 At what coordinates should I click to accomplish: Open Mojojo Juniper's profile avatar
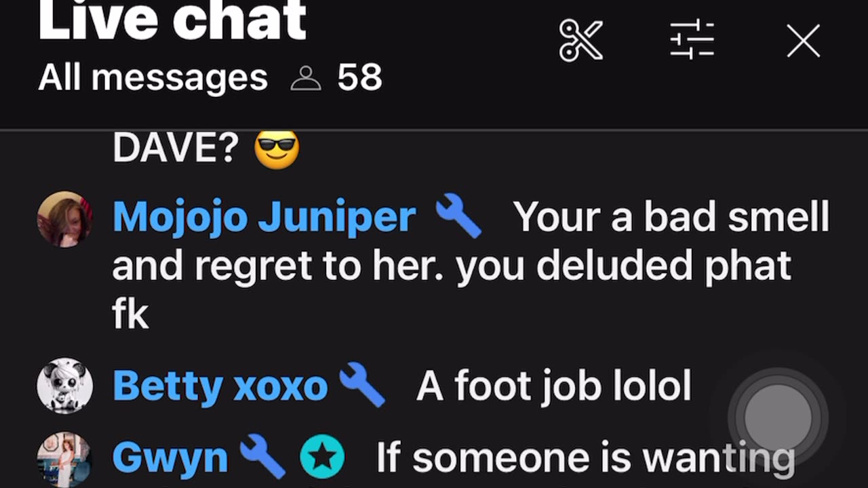pyautogui.click(x=64, y=218)
